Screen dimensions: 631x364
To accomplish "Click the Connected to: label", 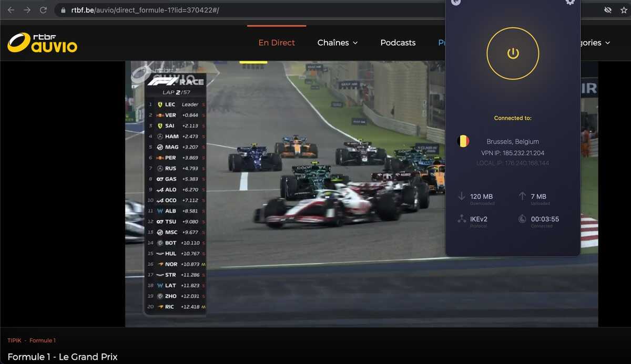I will pos(513,118).
